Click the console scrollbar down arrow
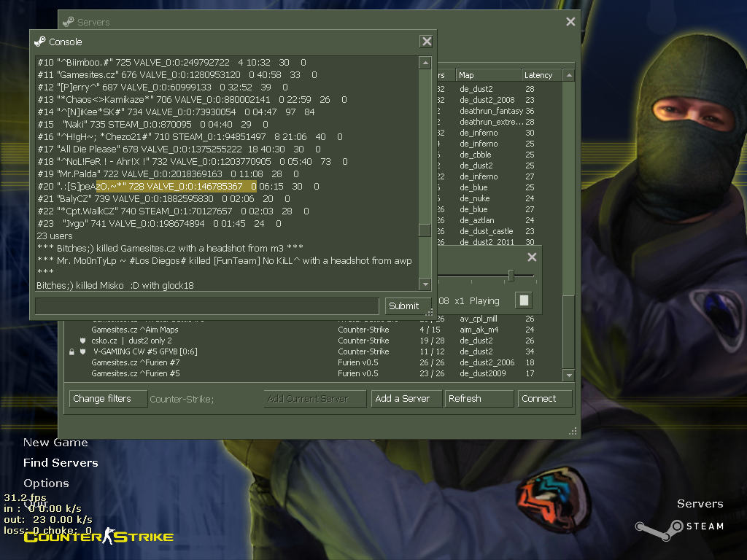747x560 pixels. tap(425, 284)
